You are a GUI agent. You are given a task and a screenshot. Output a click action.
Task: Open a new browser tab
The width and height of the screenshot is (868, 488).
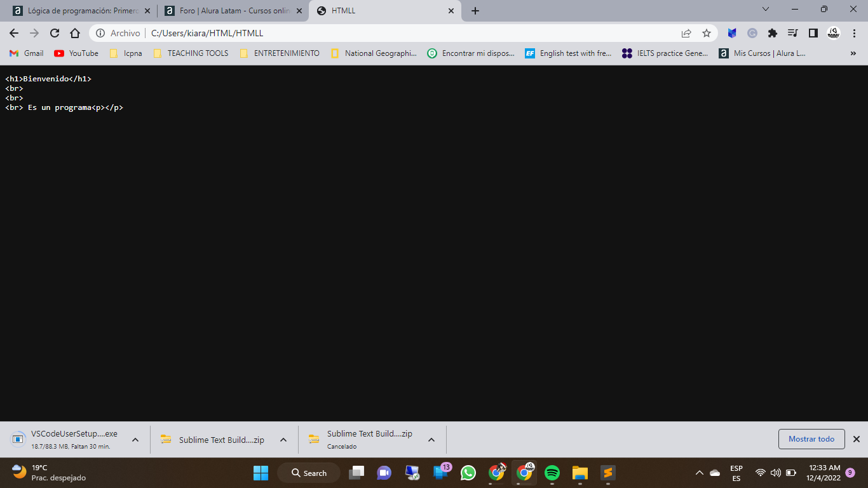tap(475, 11)
